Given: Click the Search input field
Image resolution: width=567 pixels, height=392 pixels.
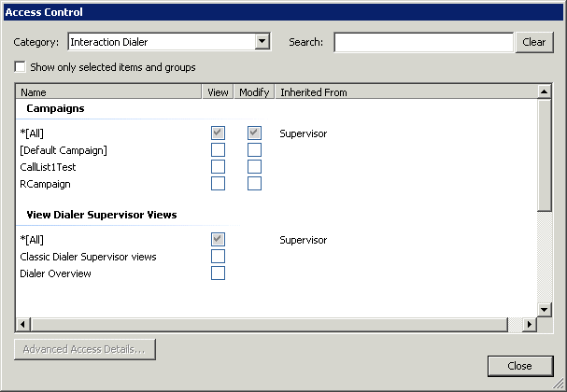Looking at the screenshot, I should click(x=423, y=42).
